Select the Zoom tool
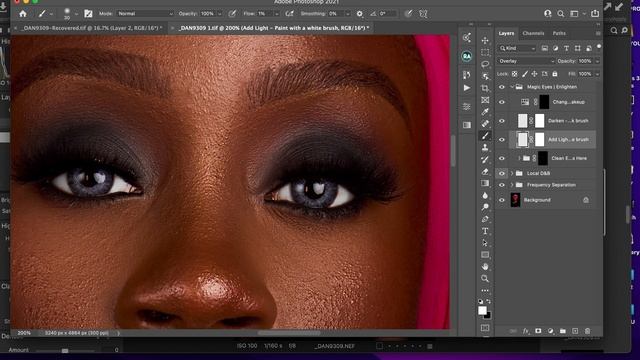Image resolution: width=640 pixels, height=360 pixels. (x=485, y=278)
